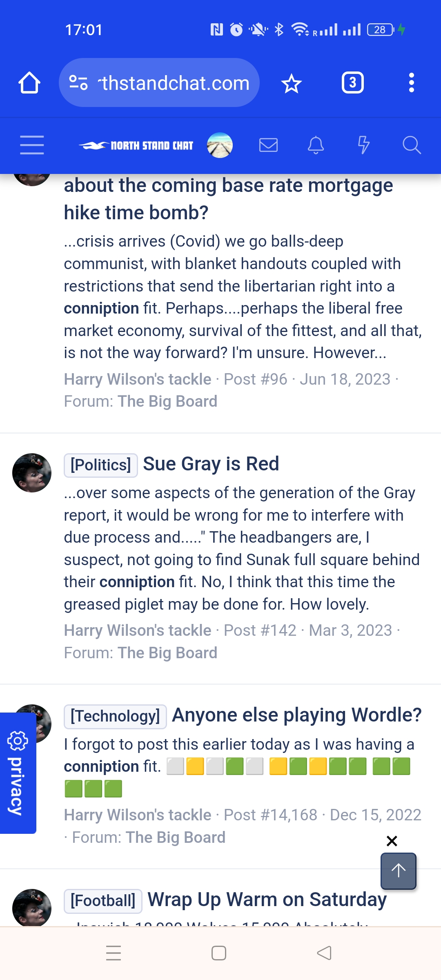Open the forum search magnifier icon
The width and height of the screenshot is (441, 980).
coord(412,145)
